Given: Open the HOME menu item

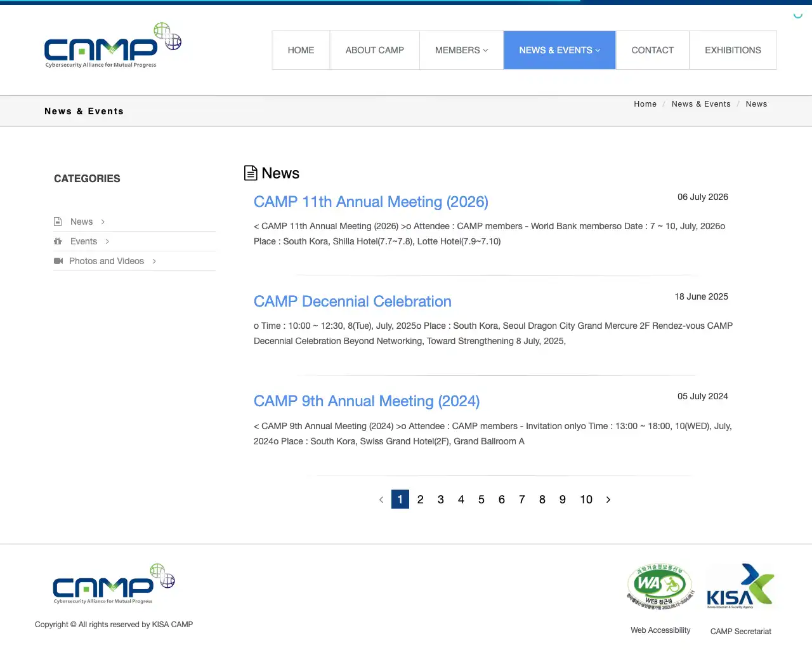Looking at the screenshot, I should point(301,50).
